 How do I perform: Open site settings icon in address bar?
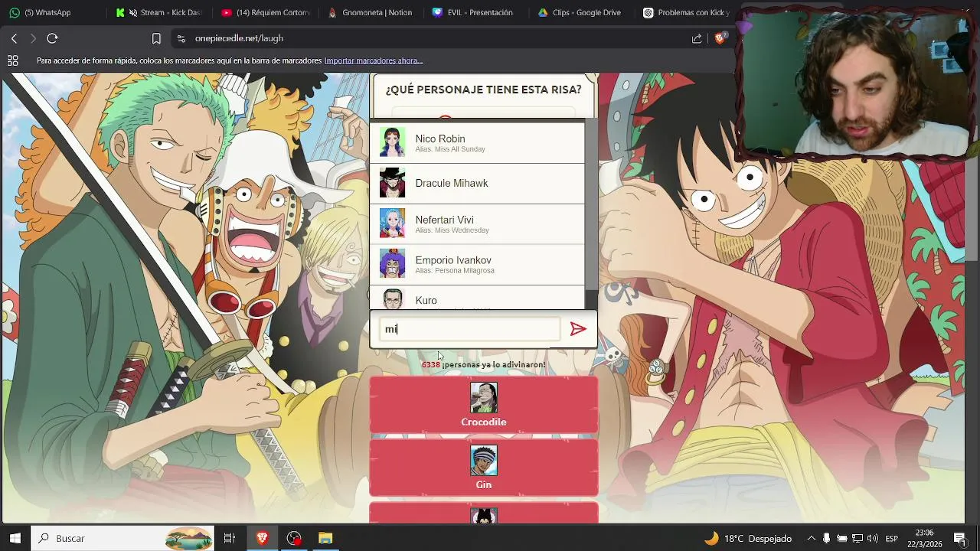(181, 38)
